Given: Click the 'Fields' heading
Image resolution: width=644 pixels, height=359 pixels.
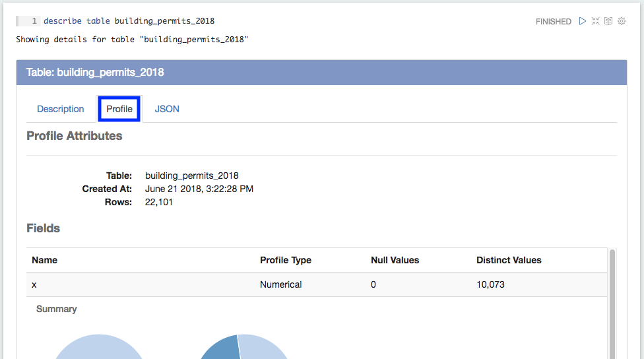Looking at the screenshot, I should [x=43, y=228].
